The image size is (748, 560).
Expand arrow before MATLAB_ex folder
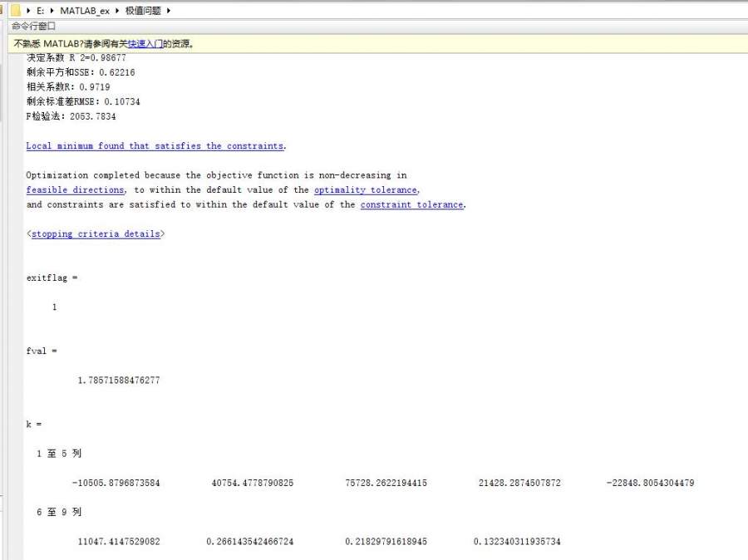pos(52,11)
